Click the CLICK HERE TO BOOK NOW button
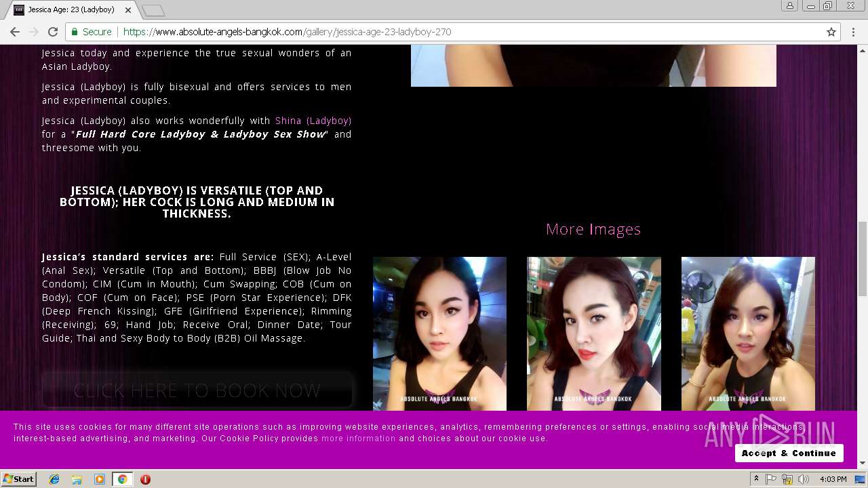This screenshot has width=868, height=488. coord(197,390)
